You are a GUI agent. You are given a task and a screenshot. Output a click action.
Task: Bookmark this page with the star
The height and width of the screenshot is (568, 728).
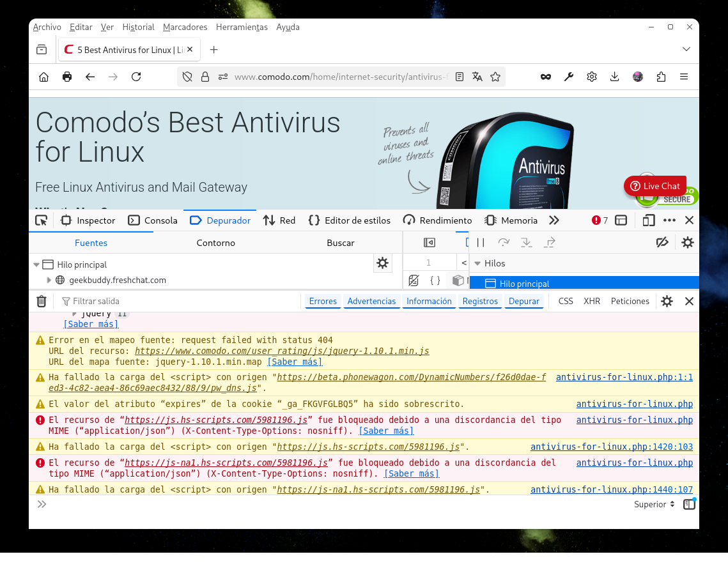495,77
